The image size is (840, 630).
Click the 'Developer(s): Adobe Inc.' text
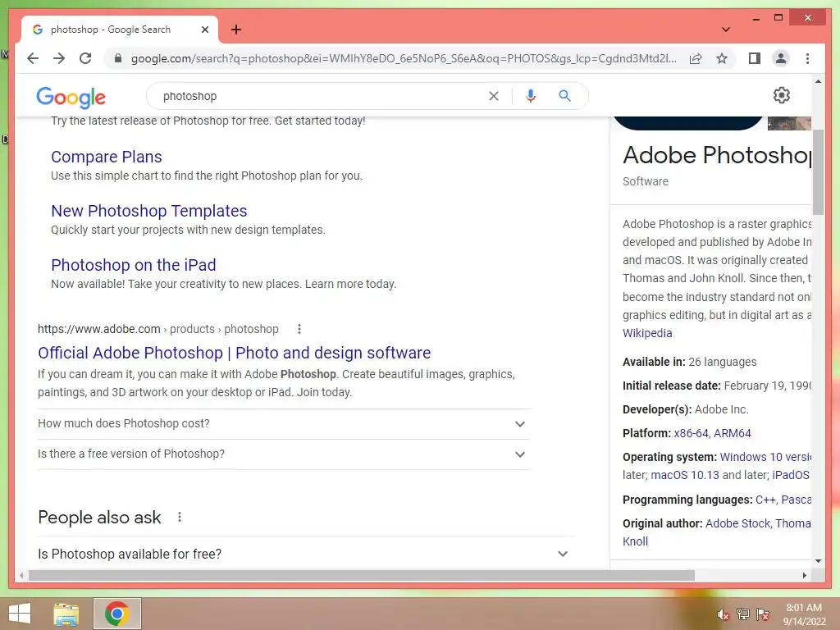coord(686,410)
